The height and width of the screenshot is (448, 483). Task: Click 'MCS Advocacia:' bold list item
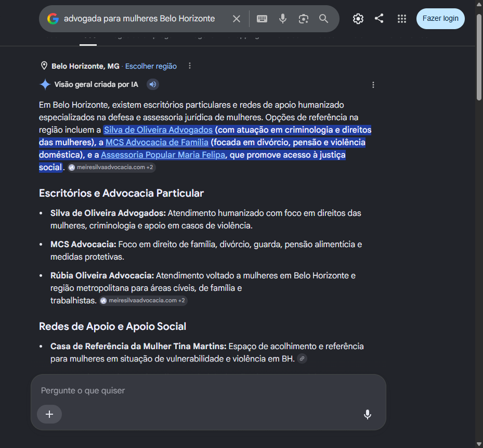coord(83,245)
